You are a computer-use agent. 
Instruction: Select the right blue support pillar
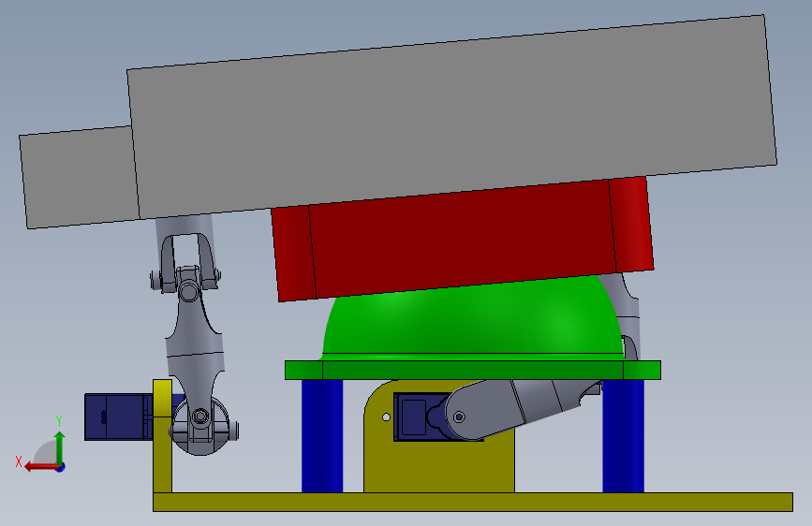[x=623, y=436]
